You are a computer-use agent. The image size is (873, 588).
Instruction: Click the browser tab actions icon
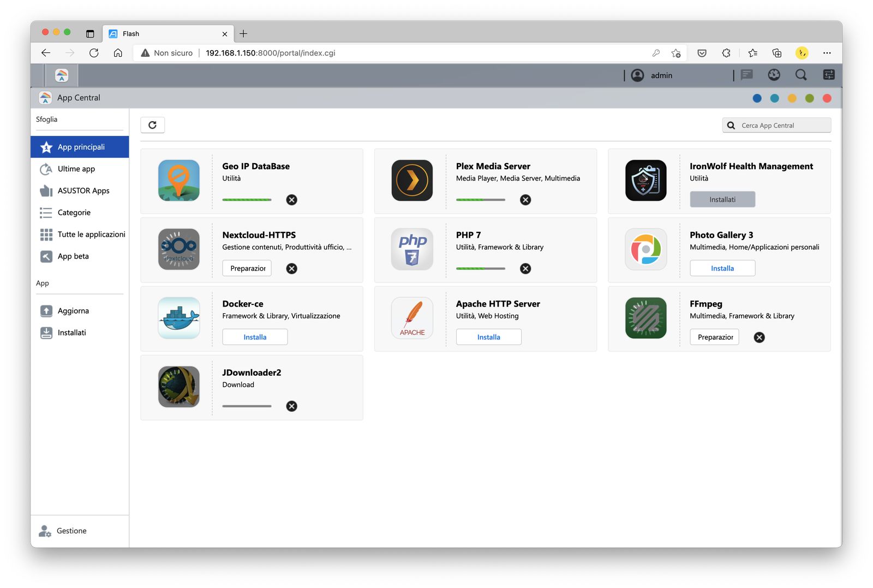90,34
